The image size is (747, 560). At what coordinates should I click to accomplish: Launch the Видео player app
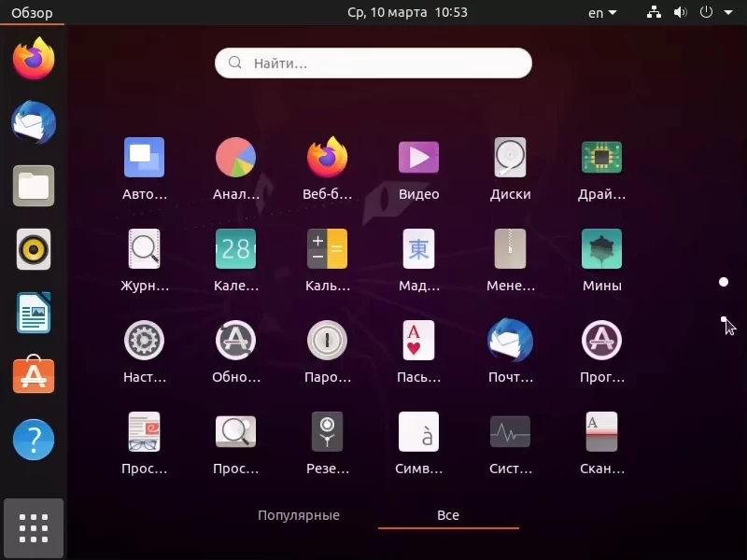coord(418,158)
